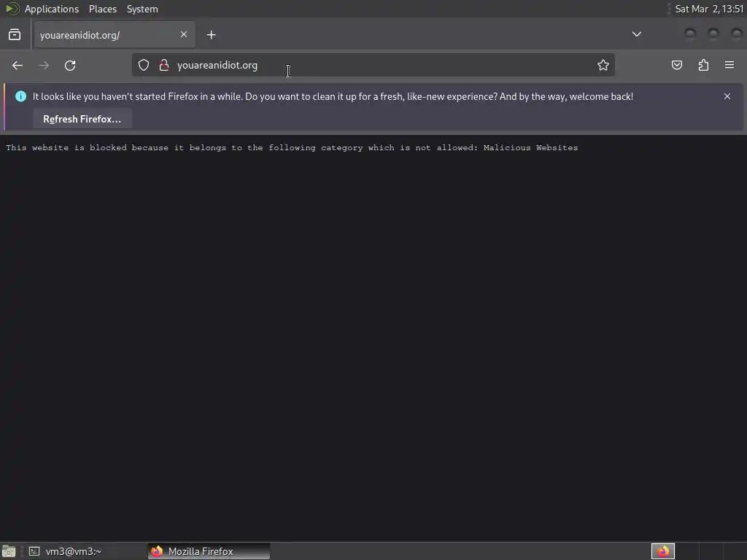Click the insecure connection padlock icon
This screenshot has height=560, width=747.
(164, 65)
